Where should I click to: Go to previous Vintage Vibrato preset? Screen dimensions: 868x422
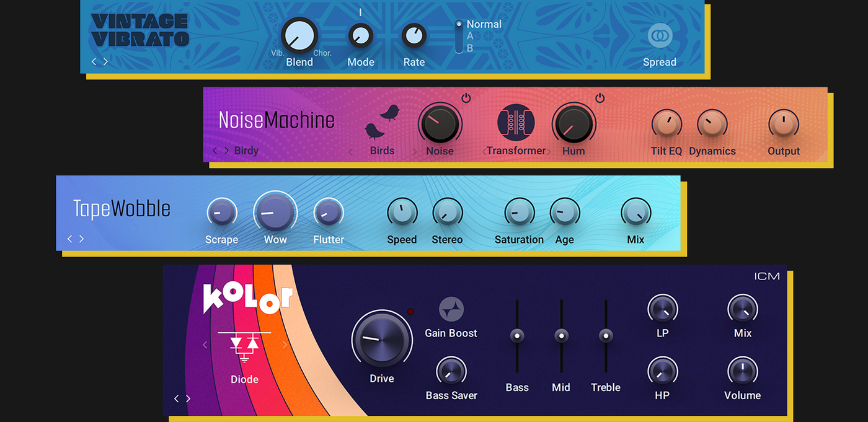(94, 61)
